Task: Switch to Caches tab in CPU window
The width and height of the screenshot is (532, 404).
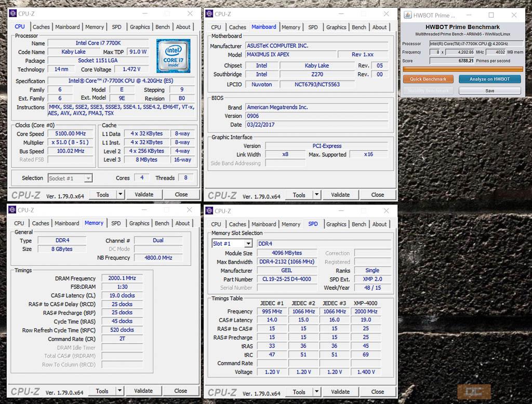Action: click(41, 27)
